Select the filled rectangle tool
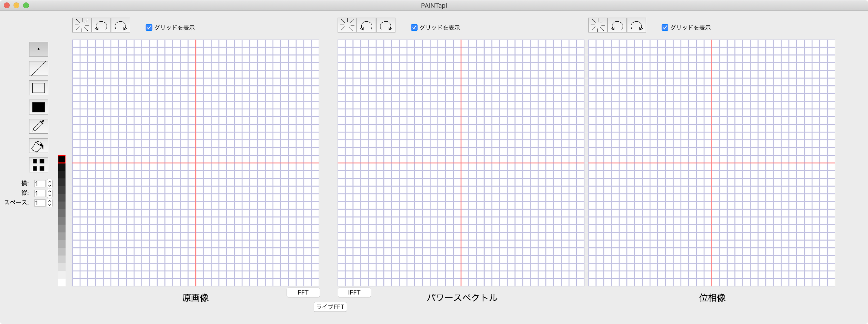The height and width of the screenshot is (324, 868). tap(38, 107)
